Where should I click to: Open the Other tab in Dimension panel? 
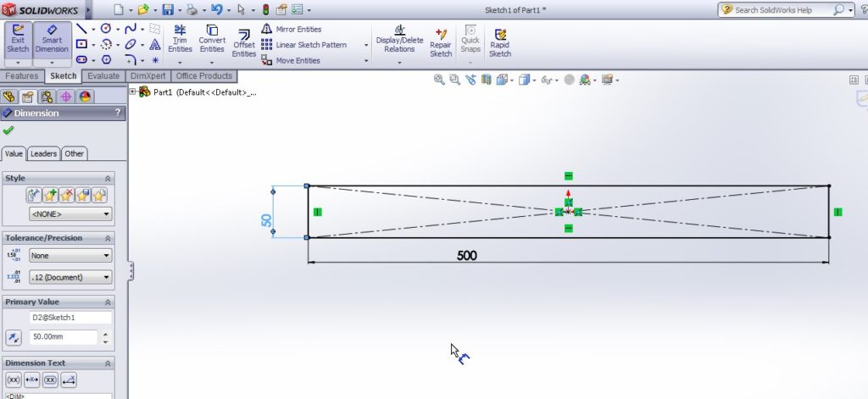pos(75,153)
